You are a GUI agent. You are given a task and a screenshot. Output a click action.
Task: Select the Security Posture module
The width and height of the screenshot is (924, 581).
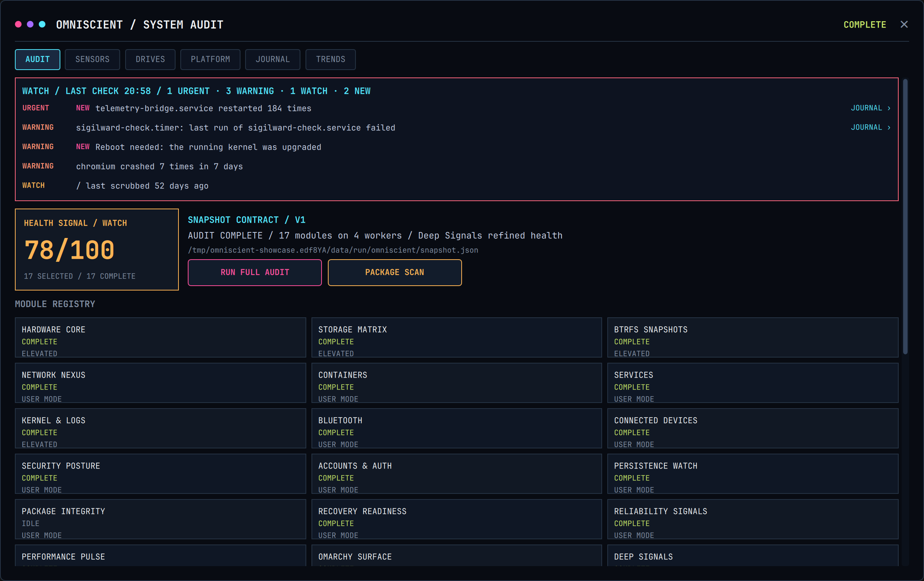coord(160,474)
